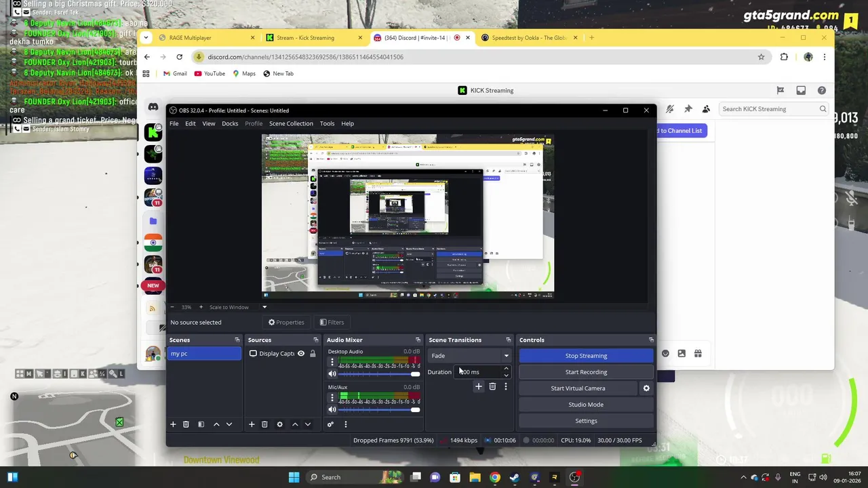The width and height of the screenshot is (868, 488).
Task: Add a scene transition with plus
Action: 478,386
